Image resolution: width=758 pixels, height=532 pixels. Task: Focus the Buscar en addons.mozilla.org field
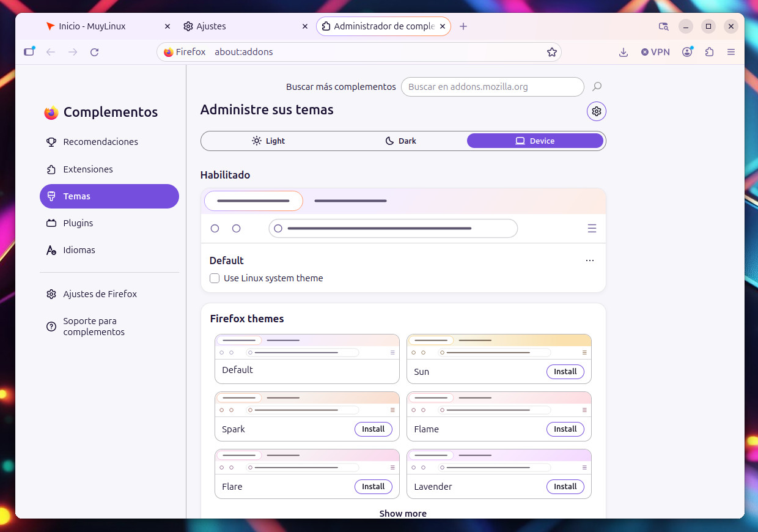[x=492, y=87]
